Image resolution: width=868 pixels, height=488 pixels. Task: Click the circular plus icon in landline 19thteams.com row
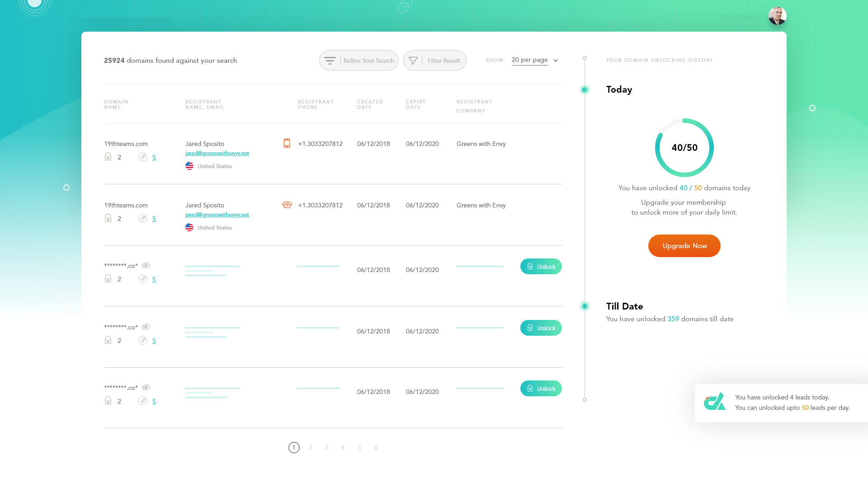pos(142,218)
